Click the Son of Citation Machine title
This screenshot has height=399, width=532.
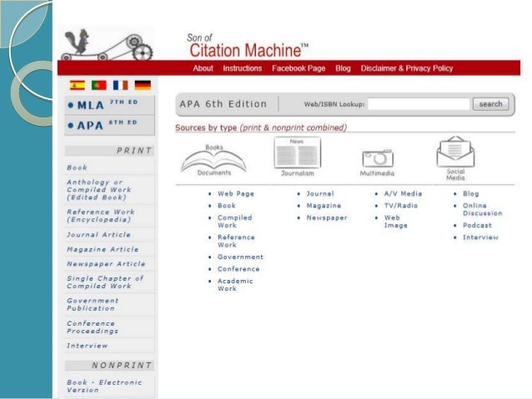[248, 46]
